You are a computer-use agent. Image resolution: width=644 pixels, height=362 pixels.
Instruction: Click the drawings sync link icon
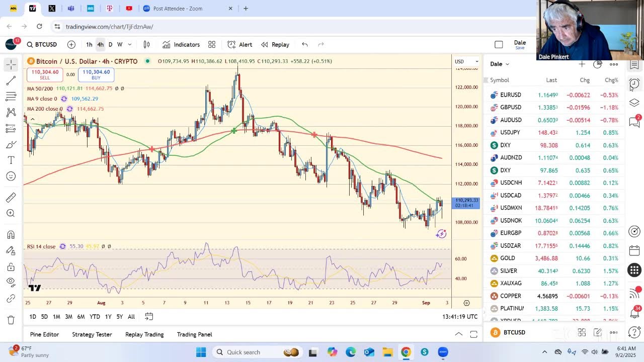[x=11, y=299]
